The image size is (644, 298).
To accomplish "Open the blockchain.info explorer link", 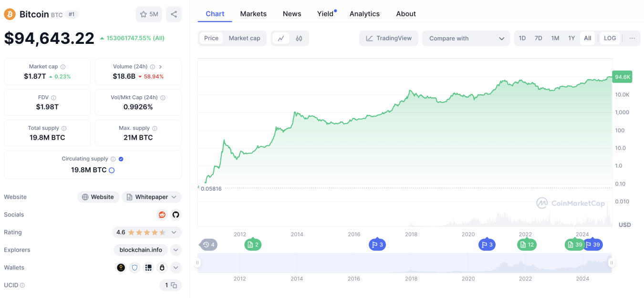I will click(x=141, y=250).
